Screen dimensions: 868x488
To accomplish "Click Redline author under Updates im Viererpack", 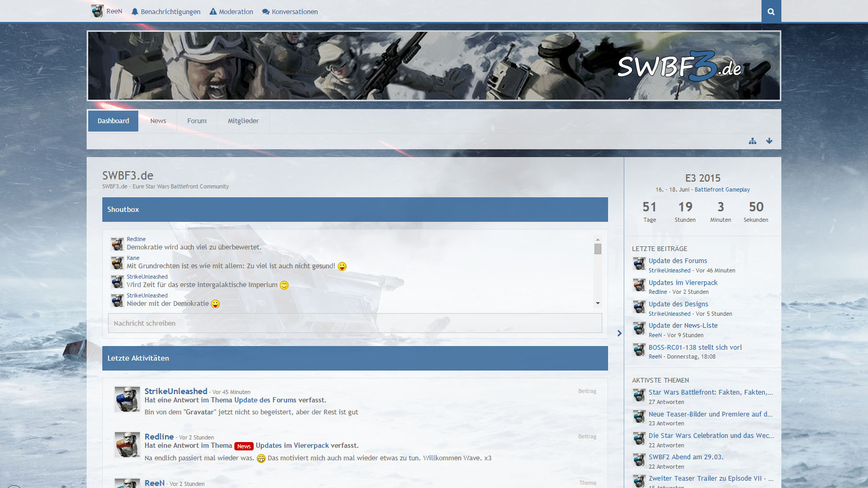I will 658,292.
